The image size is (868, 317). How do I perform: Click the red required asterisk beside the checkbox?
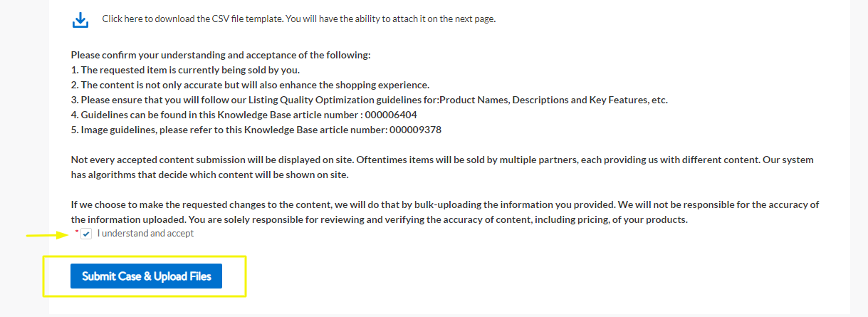point(77,232)
